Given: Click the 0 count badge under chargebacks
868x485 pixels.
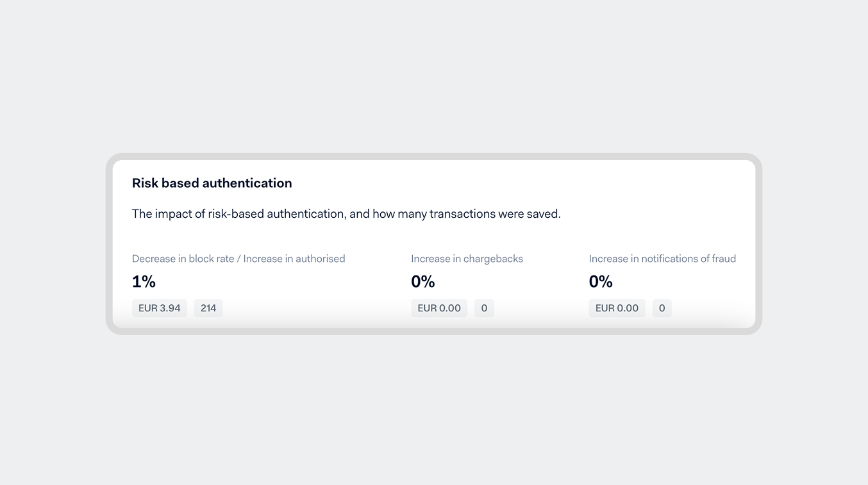Looking at the screenshot, I should pyautogui.click(x=484, y=308).
